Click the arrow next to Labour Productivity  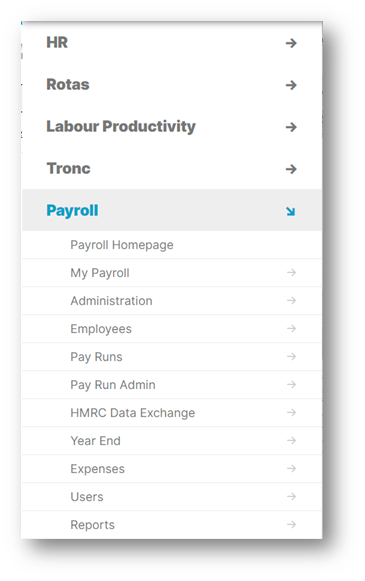coord(291,127)
